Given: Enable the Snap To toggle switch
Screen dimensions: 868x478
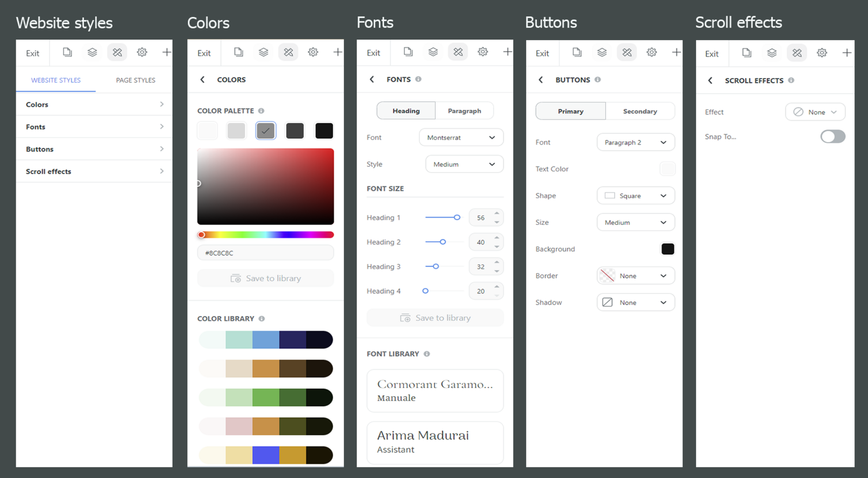Looking at the screenshot, I should pos(832,137).
